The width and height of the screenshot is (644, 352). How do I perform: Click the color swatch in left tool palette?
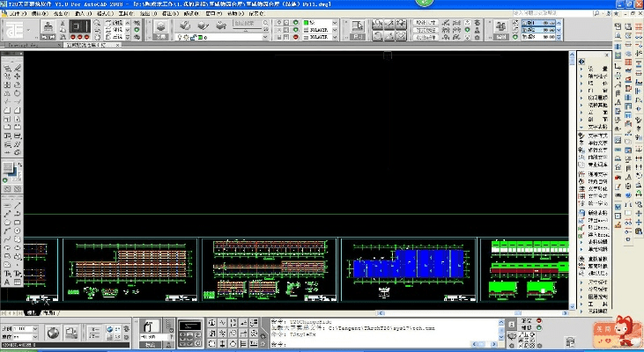[8, 168]
